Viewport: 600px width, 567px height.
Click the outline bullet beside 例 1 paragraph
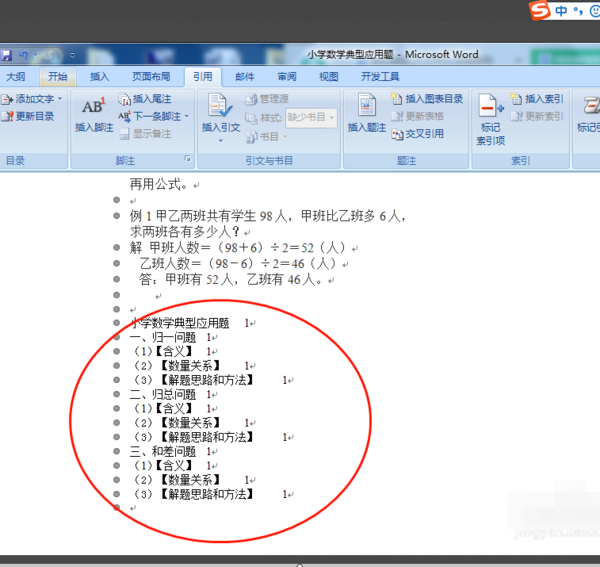pyautogui.click(x=117, y=216)
